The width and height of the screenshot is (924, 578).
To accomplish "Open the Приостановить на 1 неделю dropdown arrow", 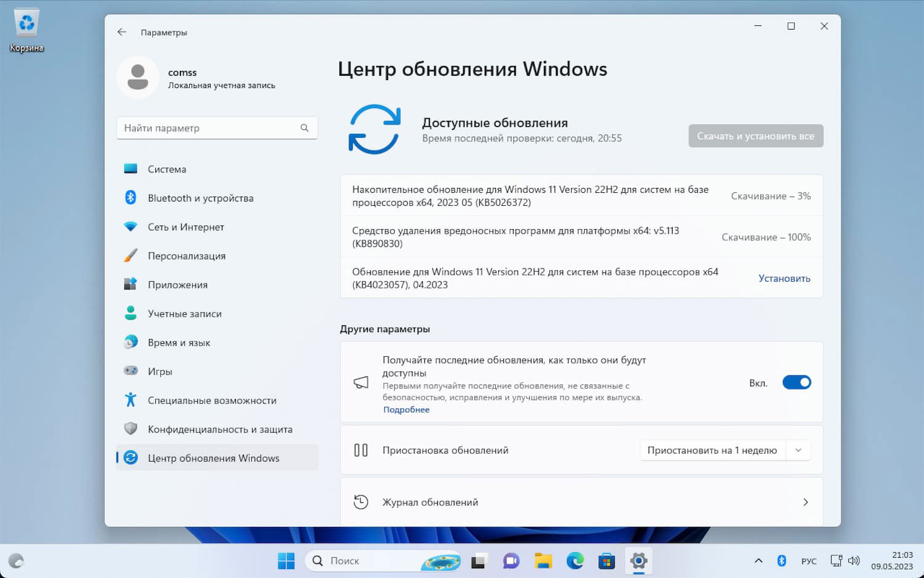I will (x=798, y=450).
